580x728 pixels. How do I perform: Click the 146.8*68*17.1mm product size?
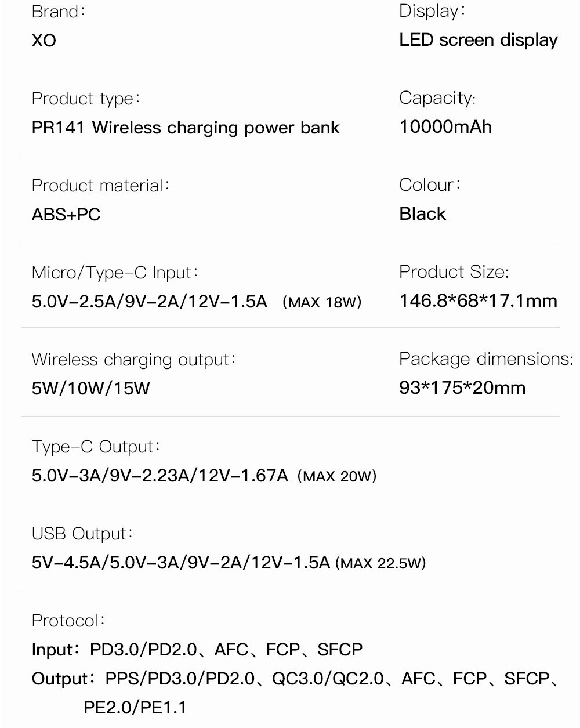pos(478,300)
